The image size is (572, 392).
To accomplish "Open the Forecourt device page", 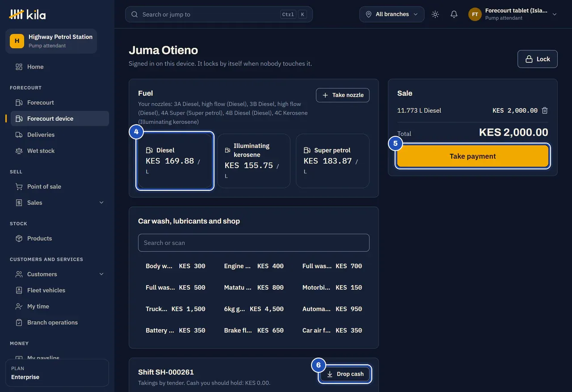I will pyautogui.click(x=60, y=118).
